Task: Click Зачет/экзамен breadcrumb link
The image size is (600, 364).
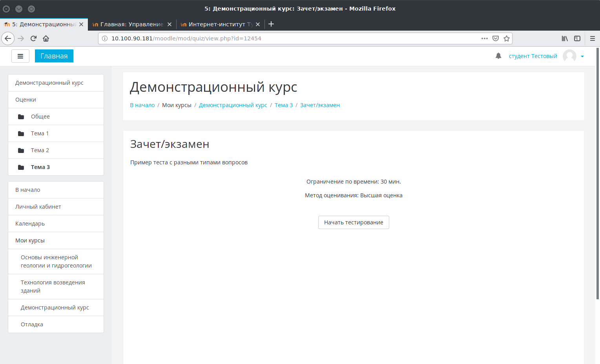Action: (320, 105)
